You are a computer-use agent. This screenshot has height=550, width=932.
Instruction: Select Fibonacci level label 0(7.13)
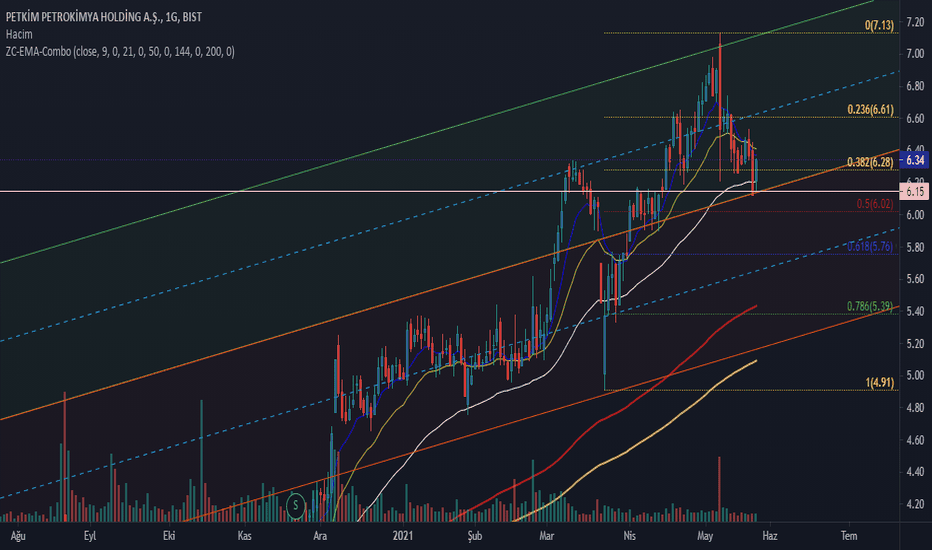(879, 26)
